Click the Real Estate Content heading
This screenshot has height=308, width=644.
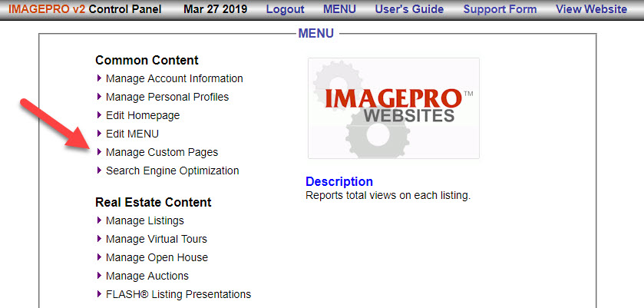tap(154, 202)
